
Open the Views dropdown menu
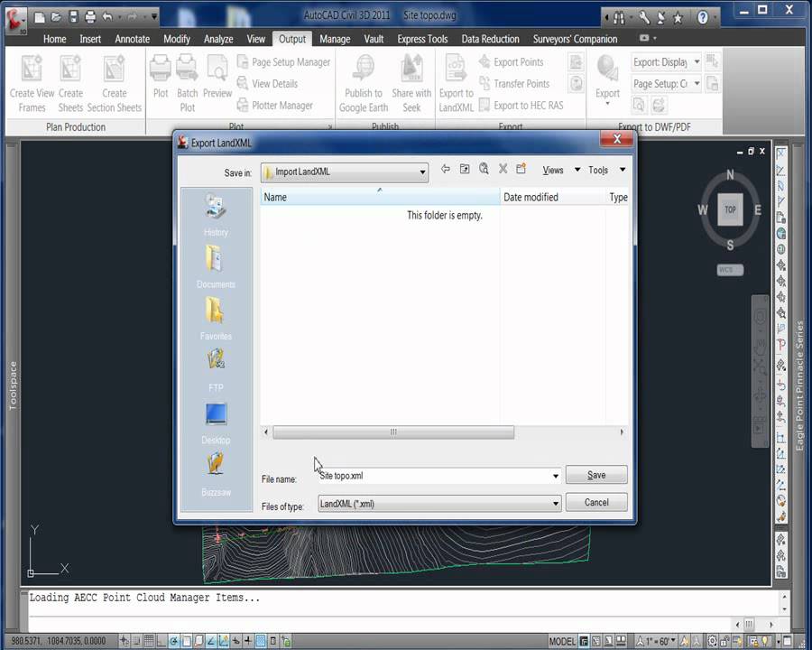[561, 170]
